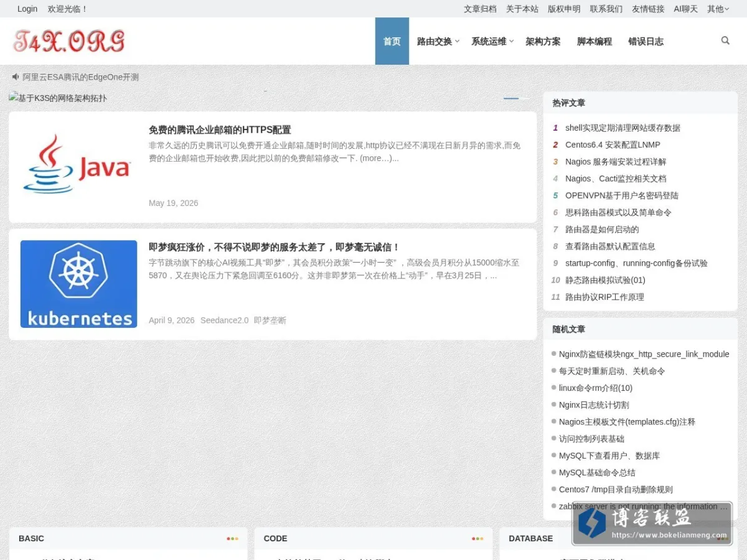747x560 pixels.
Task: Open the 架构方案 menu item
Action: (543, 41)
